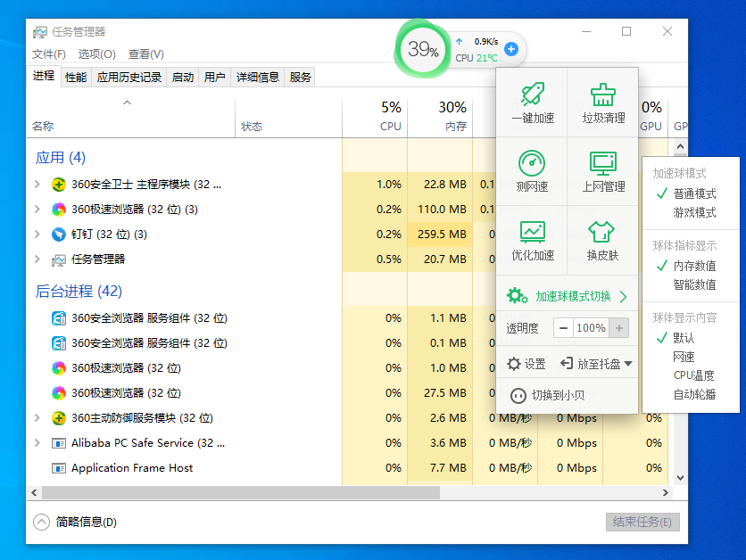Expand the Alibaba PC Safe Service row
This screenshot has height=560, width=746.
tap(37, 443)
